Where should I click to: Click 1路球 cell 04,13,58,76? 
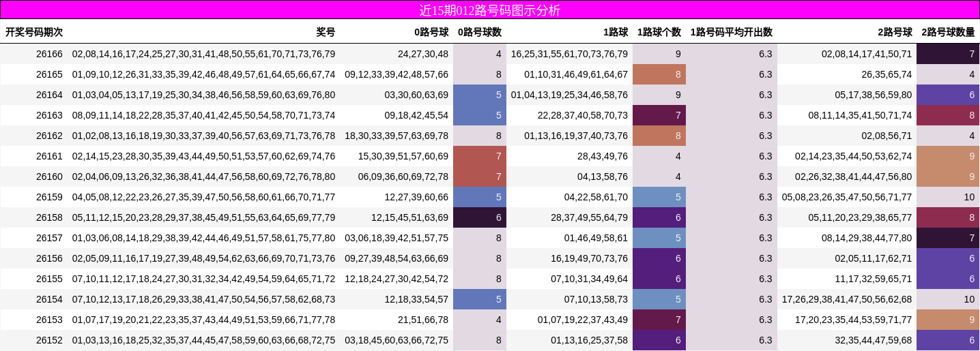603,177
